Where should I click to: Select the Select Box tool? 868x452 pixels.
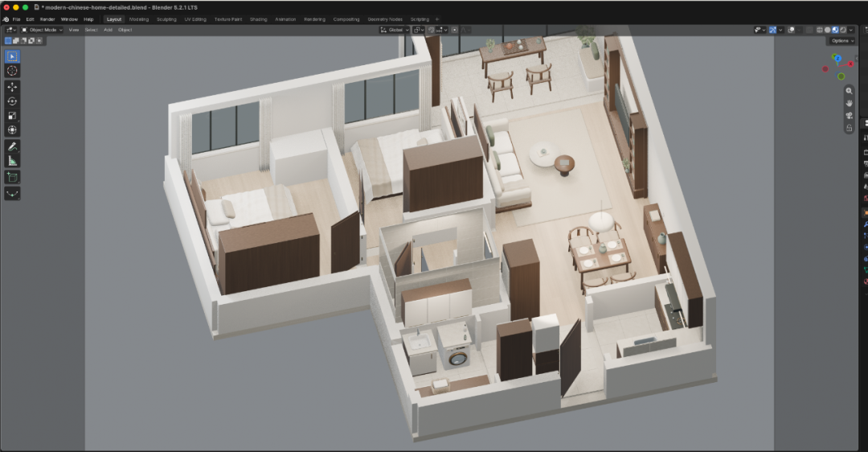(x=12, y=56)
